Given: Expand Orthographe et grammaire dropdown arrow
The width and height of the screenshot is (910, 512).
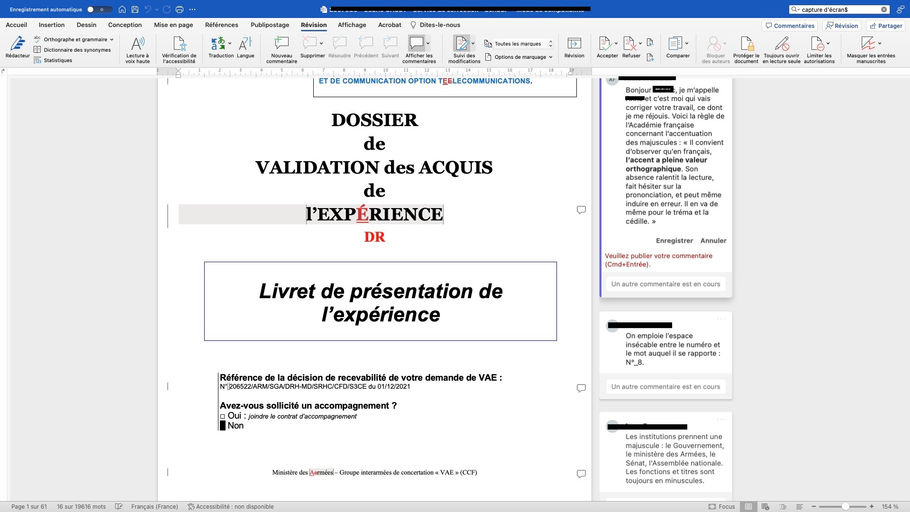Looking at the screenshot, I should [x=111, y=39].
